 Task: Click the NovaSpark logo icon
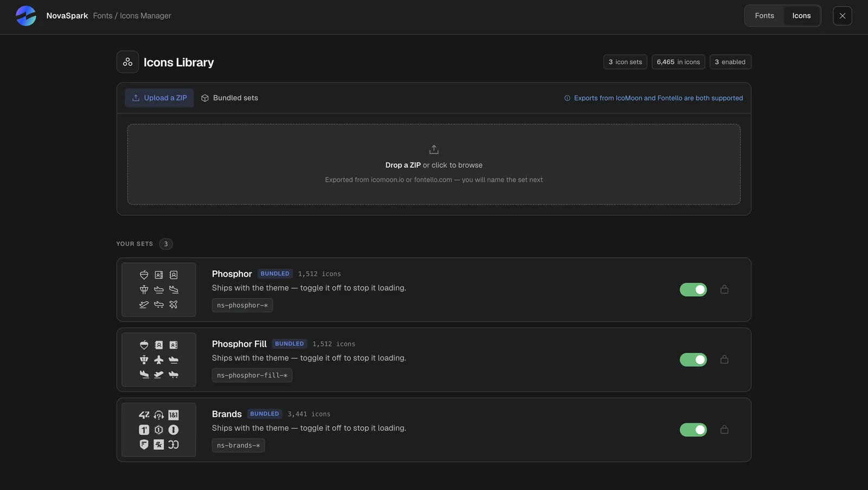[26, 16]
